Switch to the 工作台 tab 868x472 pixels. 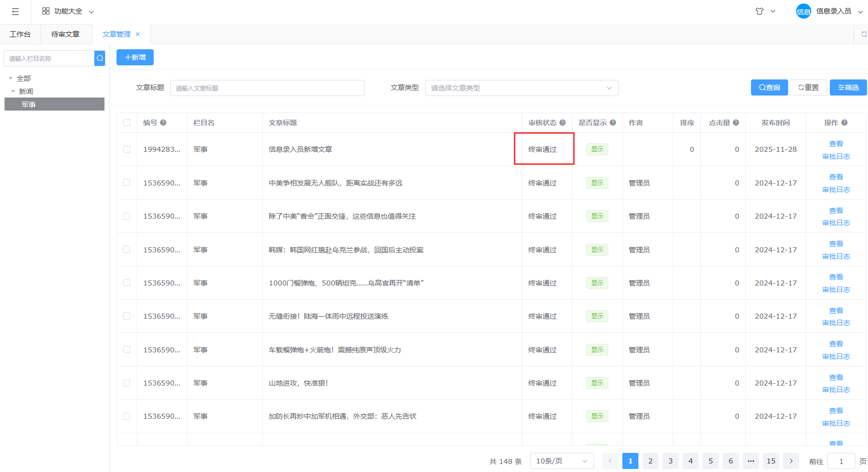coord(20,34)
